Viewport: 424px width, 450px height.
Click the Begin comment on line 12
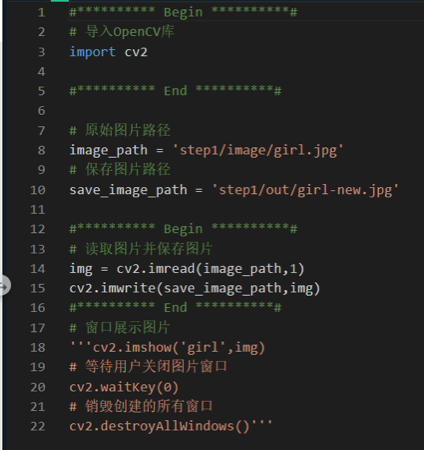click(x=183, y=229)
